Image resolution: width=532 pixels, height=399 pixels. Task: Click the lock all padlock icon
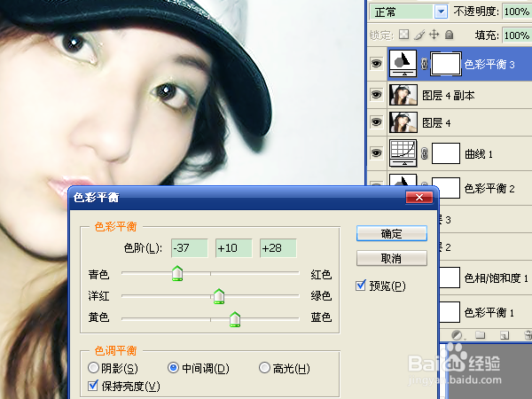449,35
